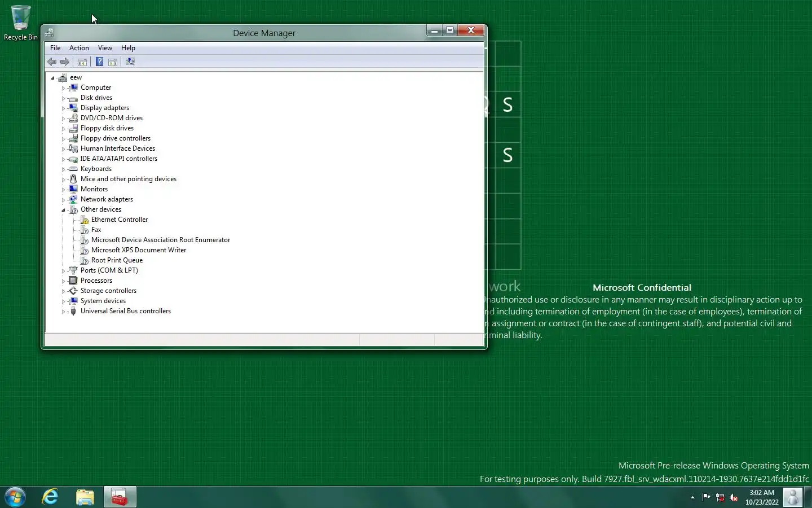
Task: Minimize the Device Manager window
Action: (434, 30)
